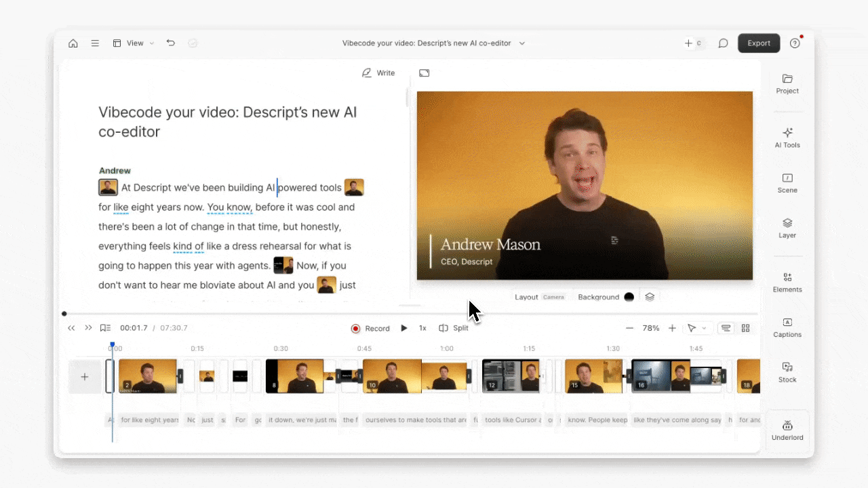
Task: Click the playback progress bar handle
Action: (x=64, y=314)
